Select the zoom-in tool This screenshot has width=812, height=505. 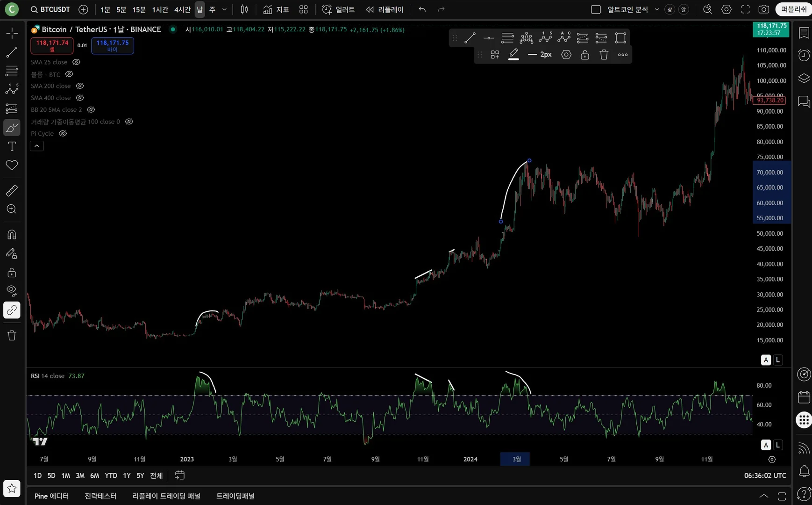coord(12,209)
